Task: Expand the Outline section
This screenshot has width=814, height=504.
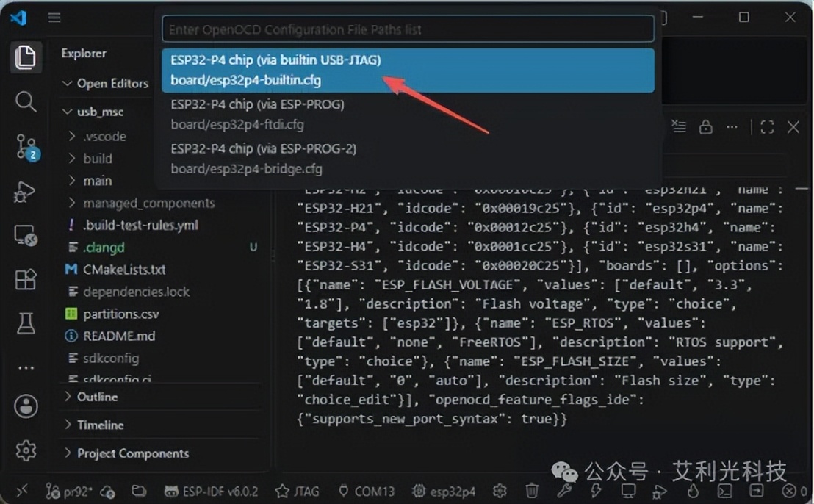Action: (x=91, y=397)
